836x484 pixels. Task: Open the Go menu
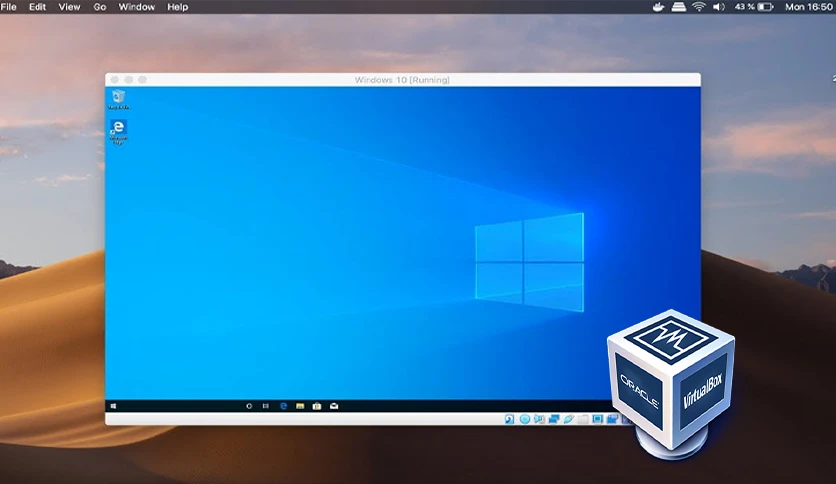[x=100, y=7]
